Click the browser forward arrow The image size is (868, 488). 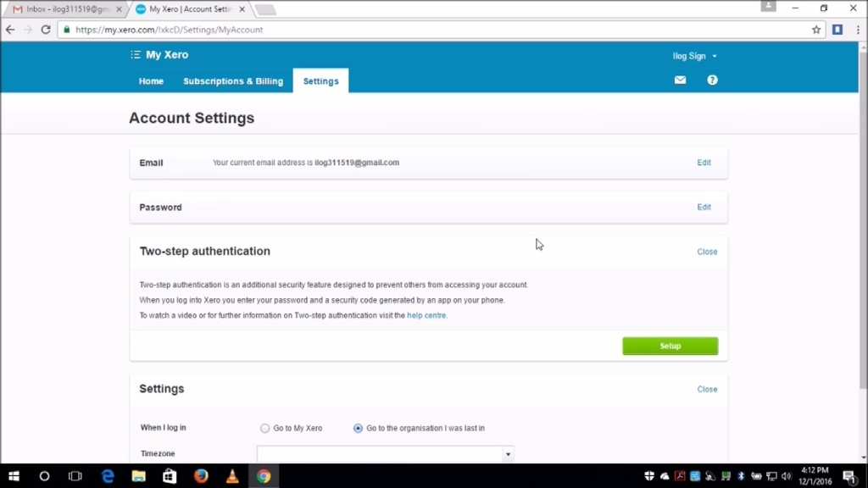pyautogui.click(x=28, y=30)
